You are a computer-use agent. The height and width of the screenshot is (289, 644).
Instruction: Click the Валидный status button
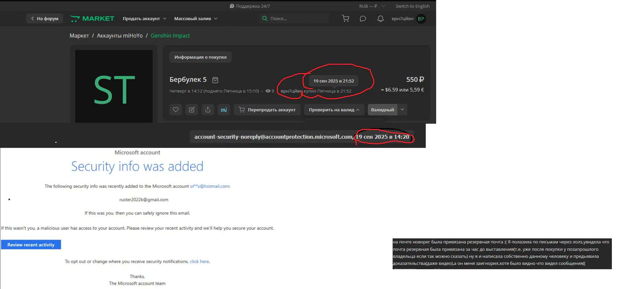point(382,110)
